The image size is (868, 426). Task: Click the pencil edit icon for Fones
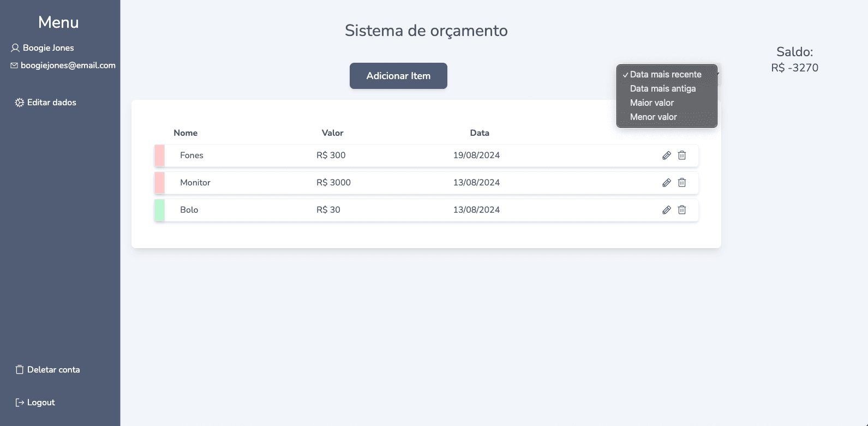tap(666, 155)
